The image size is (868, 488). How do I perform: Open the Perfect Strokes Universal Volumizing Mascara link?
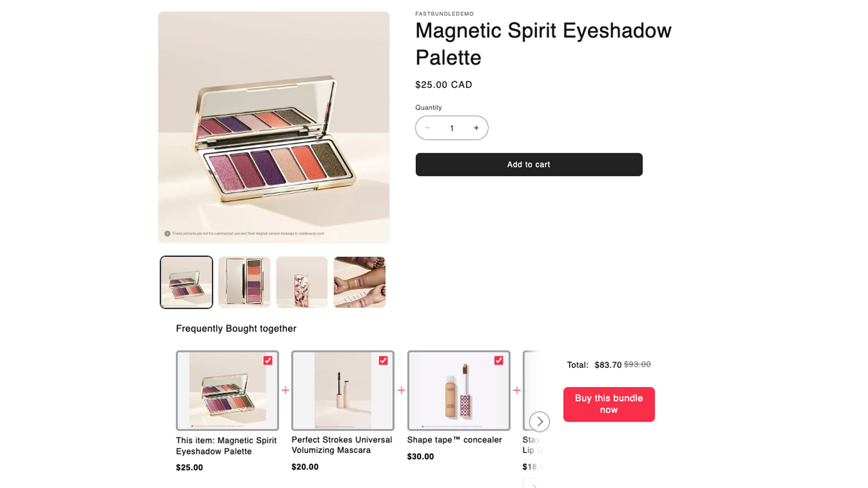click(341, 445)
